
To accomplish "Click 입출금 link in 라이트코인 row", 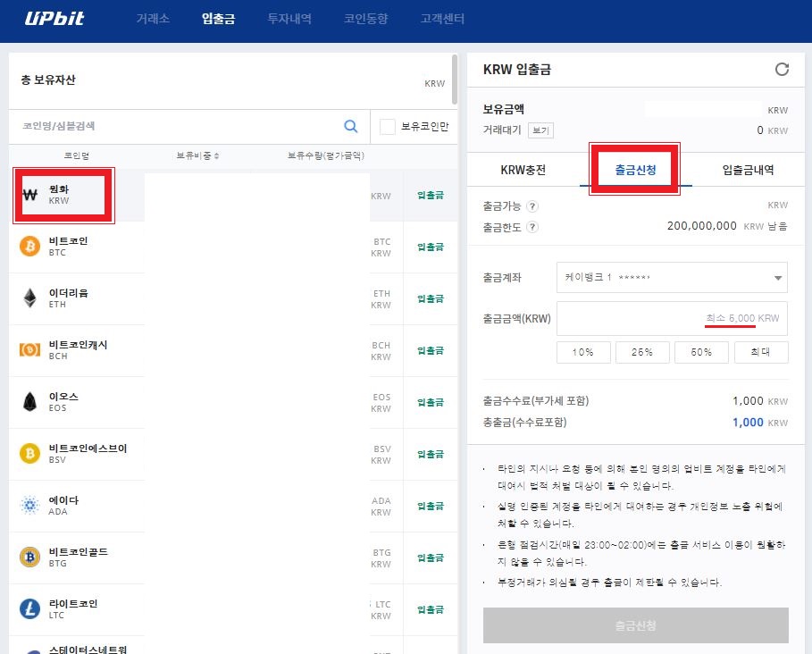I will pyautogui.click(x=431, y=609).
